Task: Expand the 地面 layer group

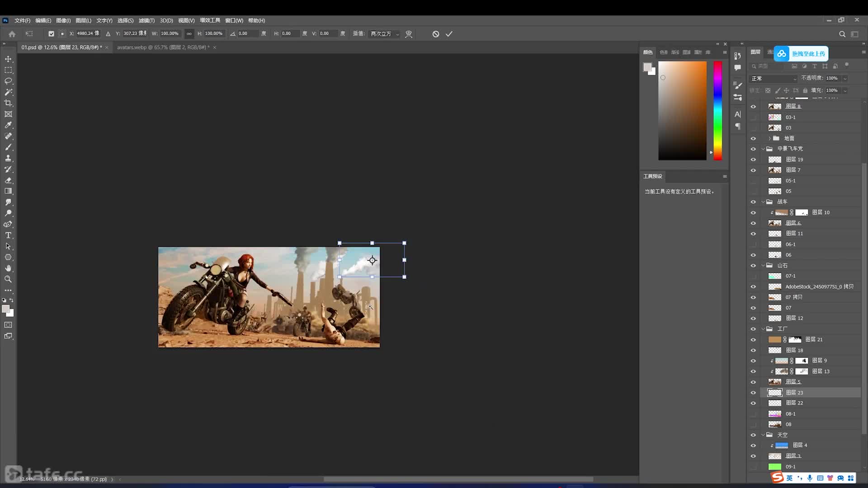Action: click(769, 138)
